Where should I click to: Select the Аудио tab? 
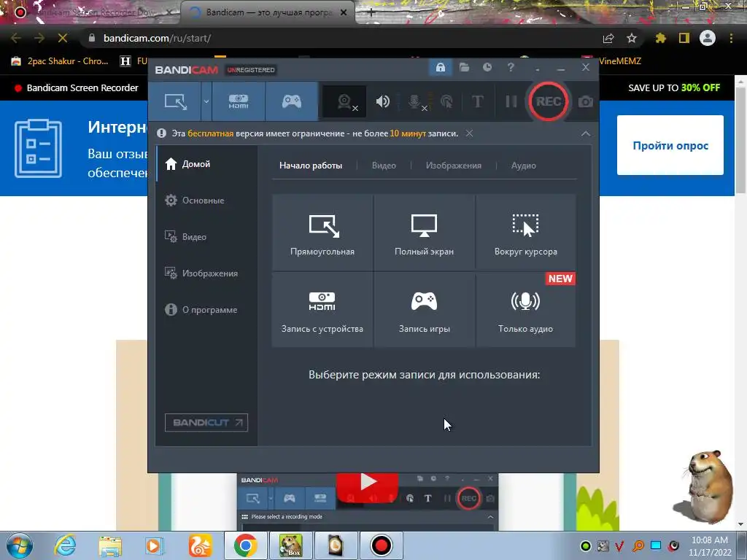click(x=524, y=166)
